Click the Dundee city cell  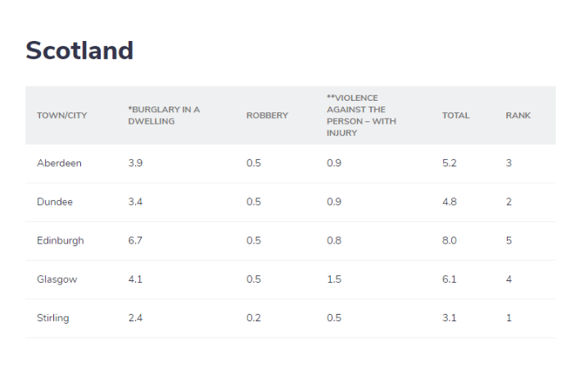coord(55,202)
